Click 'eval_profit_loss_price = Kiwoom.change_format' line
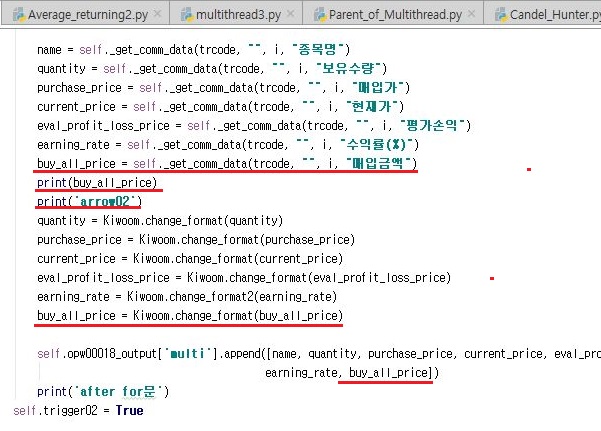 [244, 278]
